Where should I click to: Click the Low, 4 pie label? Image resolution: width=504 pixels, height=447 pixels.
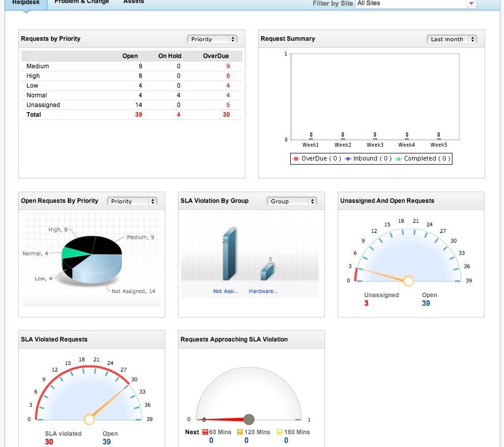[43, 278]
